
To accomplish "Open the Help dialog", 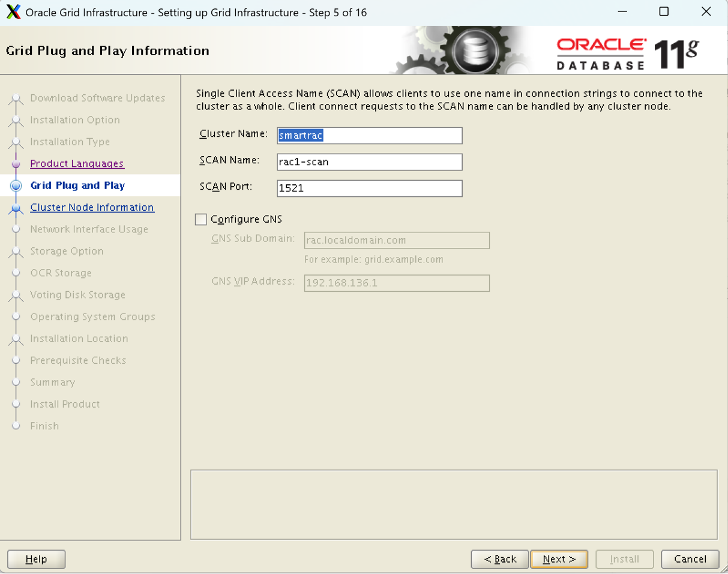I will pos(36,559).
